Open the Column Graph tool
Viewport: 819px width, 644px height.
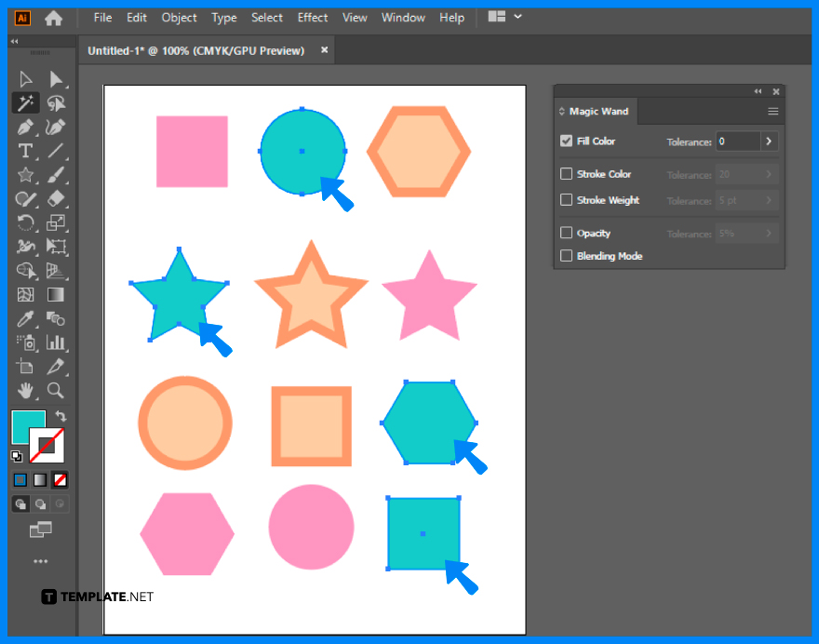(x=57, y=342)
